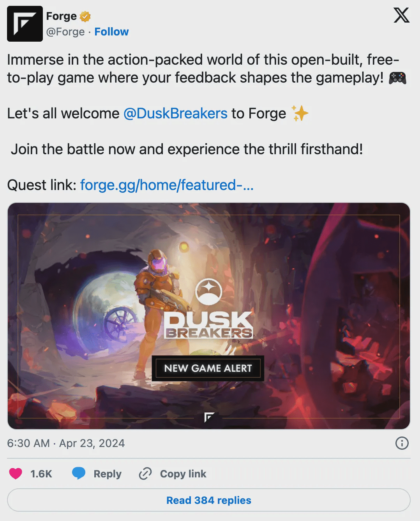The width and height of the screenshot is (420, 521).
Task: Click the heart like icon
Action: click(16, 473)
